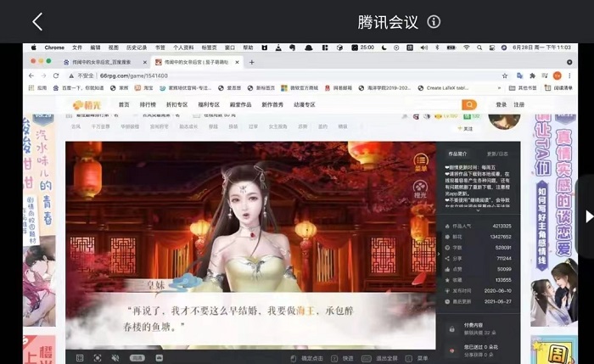Open 殿堂作品 in the site navigation
The image size is (594, 364).
pos(240,104)
